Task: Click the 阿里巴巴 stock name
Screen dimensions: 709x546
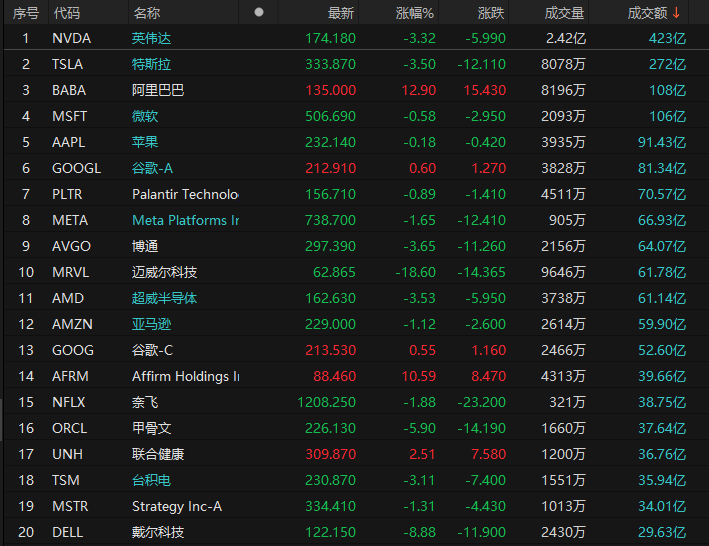Action: point(158,90)
